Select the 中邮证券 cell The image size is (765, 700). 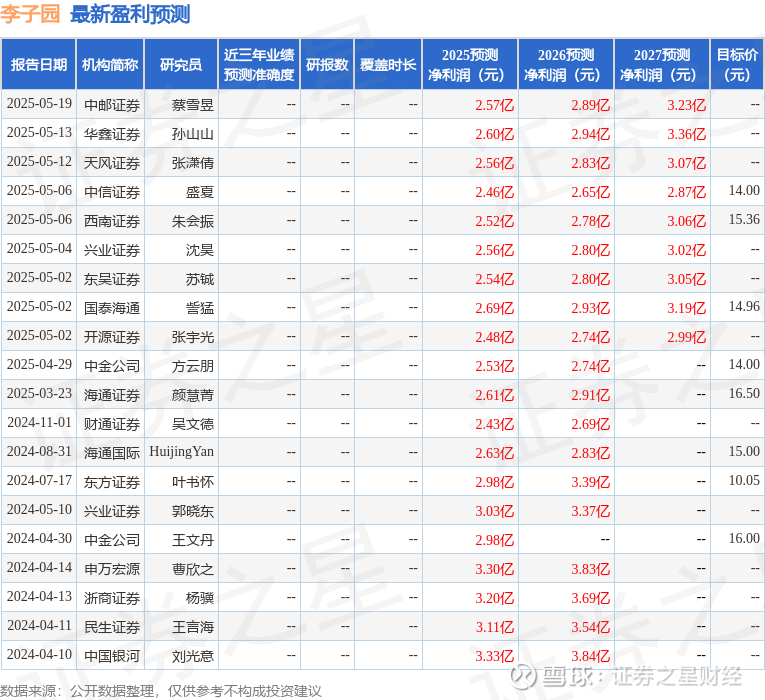pyautogui.click(x=112, y=105)
